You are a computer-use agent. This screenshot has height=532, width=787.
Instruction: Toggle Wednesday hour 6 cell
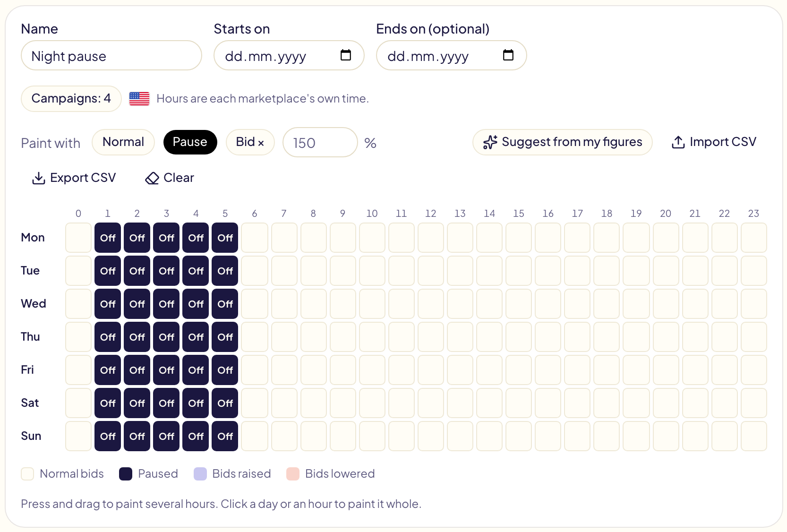[x=255, y=304]
